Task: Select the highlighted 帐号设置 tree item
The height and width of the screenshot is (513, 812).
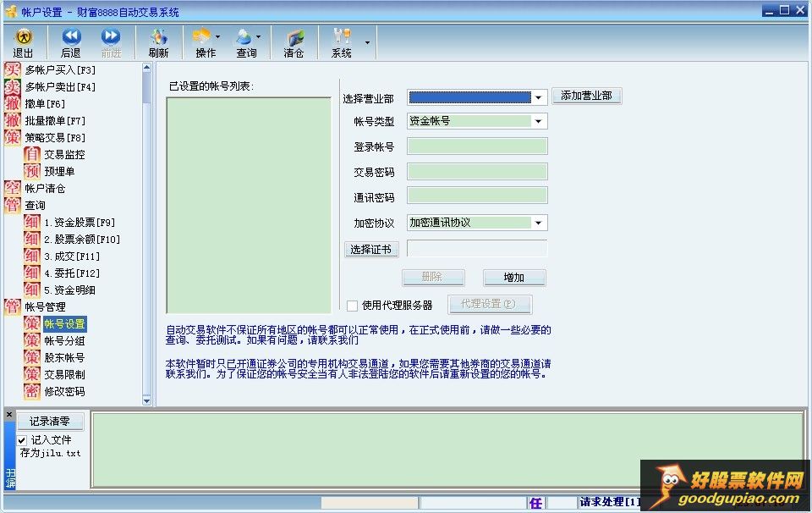Action: 64,324
